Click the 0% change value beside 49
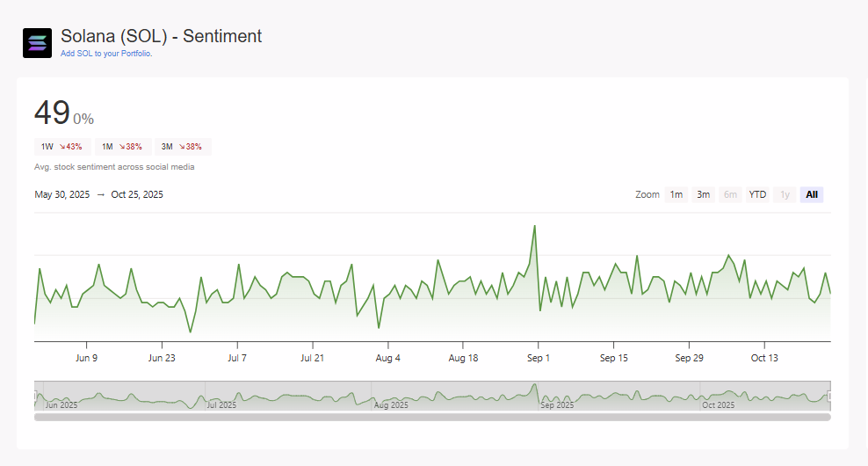This screenshot has width=868, height=466. click(x=83, y=119)
